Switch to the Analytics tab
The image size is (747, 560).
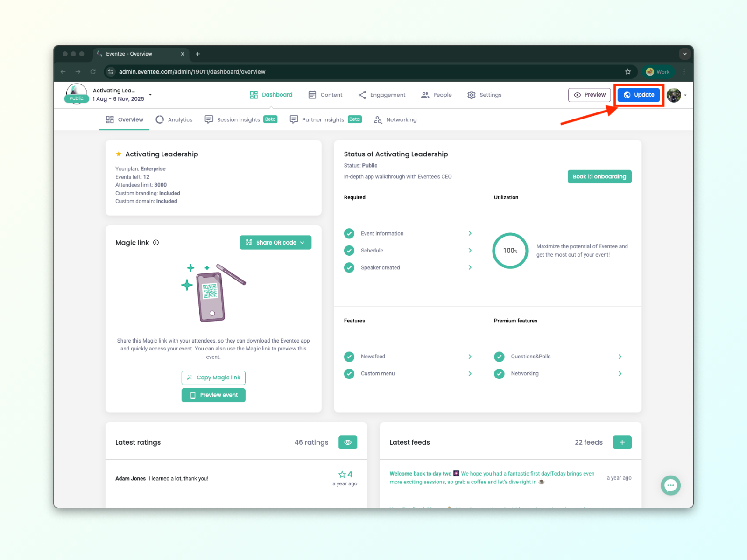point(174,119)
